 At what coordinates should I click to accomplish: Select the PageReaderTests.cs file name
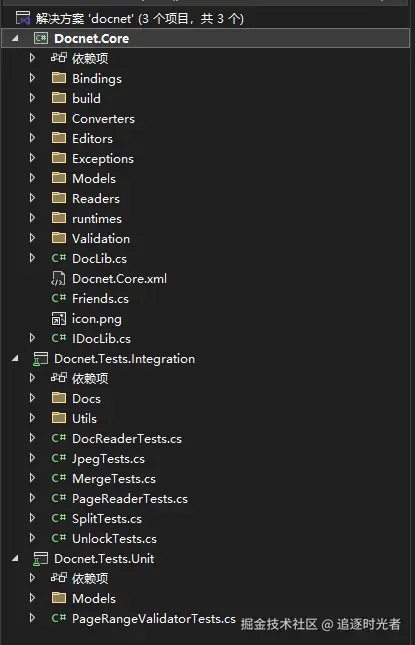point(130,499)
